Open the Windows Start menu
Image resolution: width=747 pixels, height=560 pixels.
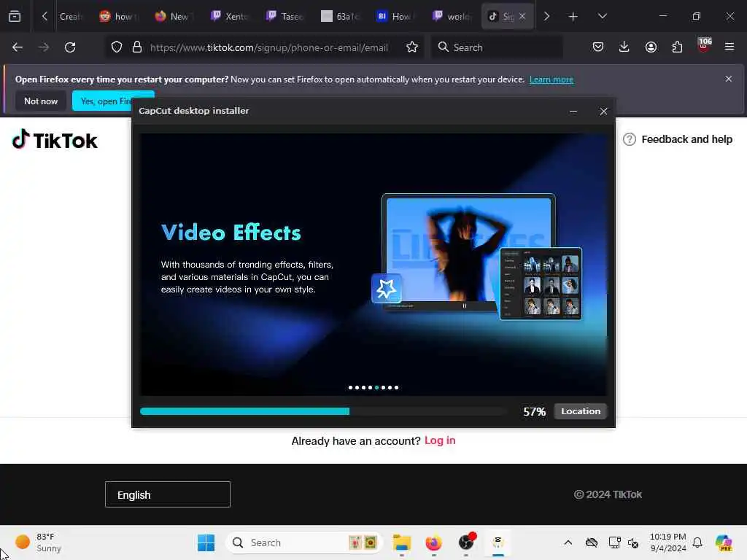(x=206, y=542)
